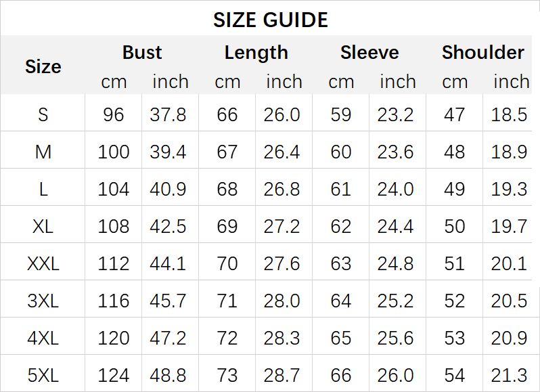Select the 21.3 inch shoulder value
540x392 pixels.
pos(509,374)
